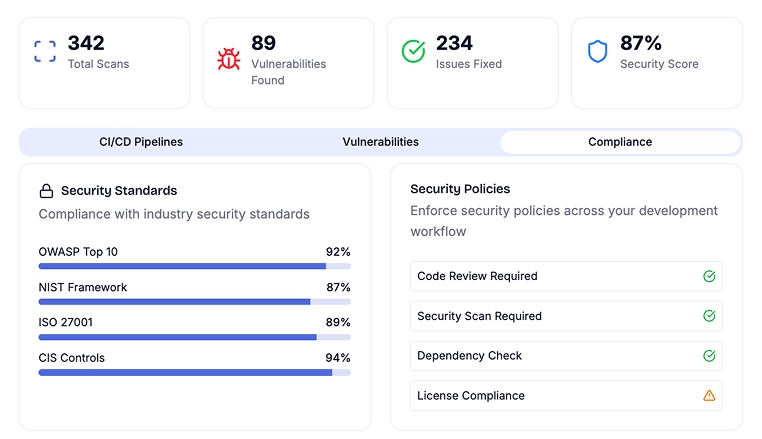762x439 pixels.
Task: Click the 342 Total Scans card
Action: point(104,62)
